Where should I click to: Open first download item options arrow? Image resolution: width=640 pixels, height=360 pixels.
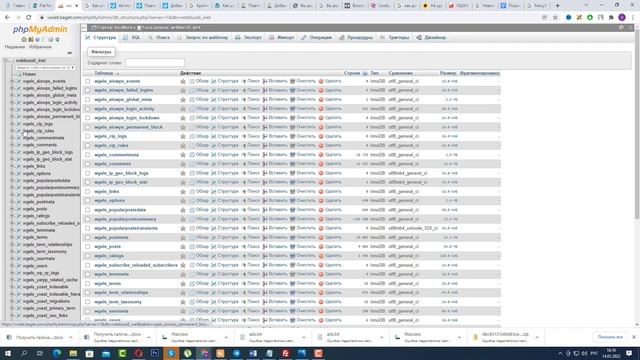tap(71, 338)
